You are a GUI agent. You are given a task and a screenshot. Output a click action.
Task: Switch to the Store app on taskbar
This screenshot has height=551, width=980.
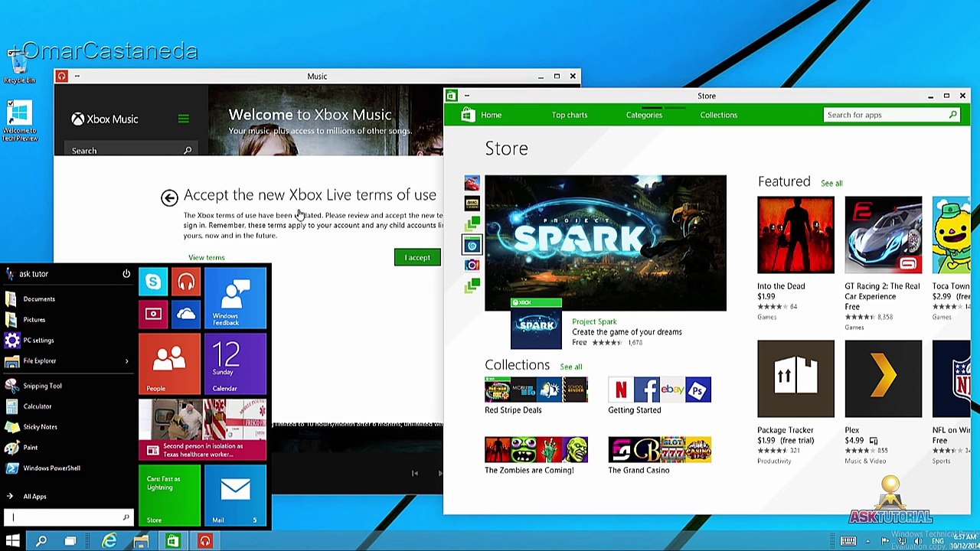173,541
